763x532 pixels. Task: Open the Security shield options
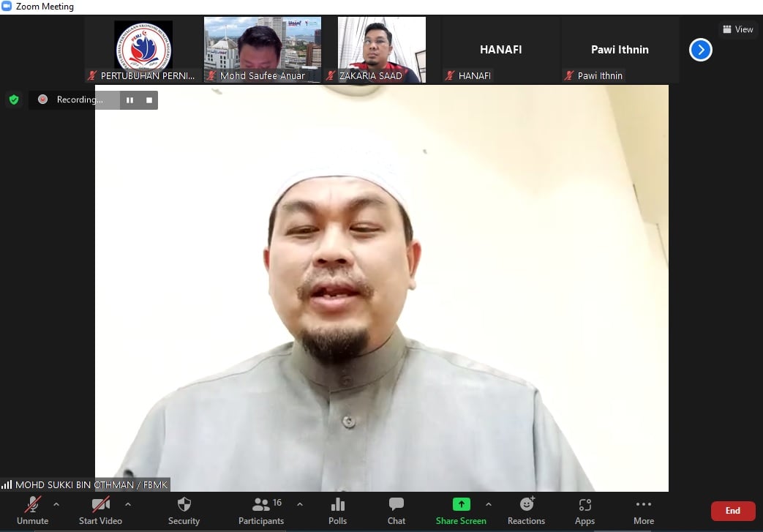pyautogui.click(x=184, y=510)
